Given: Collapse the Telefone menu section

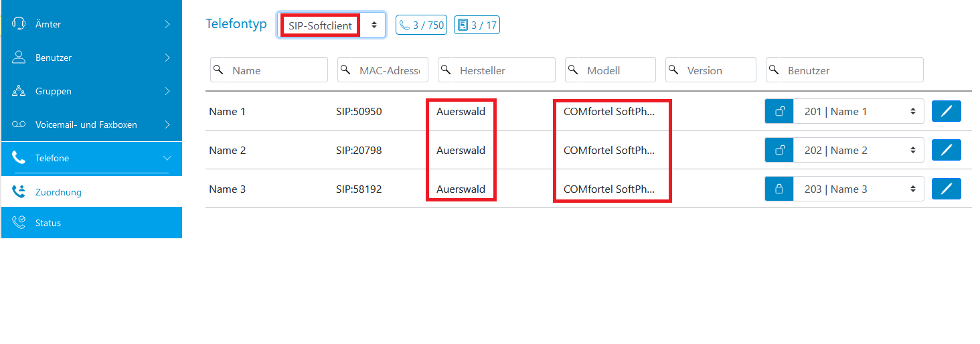Looking at the screenshot, I should 92,158.
